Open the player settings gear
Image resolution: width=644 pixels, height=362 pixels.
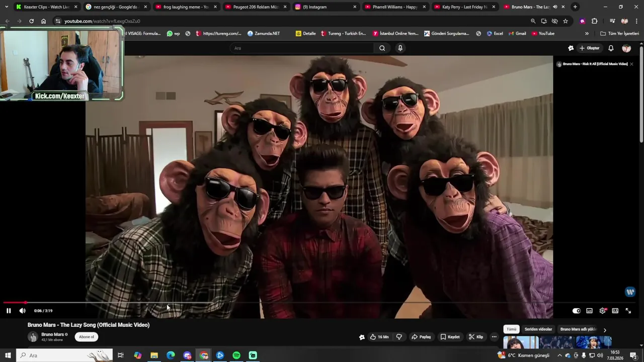[602, 311]
